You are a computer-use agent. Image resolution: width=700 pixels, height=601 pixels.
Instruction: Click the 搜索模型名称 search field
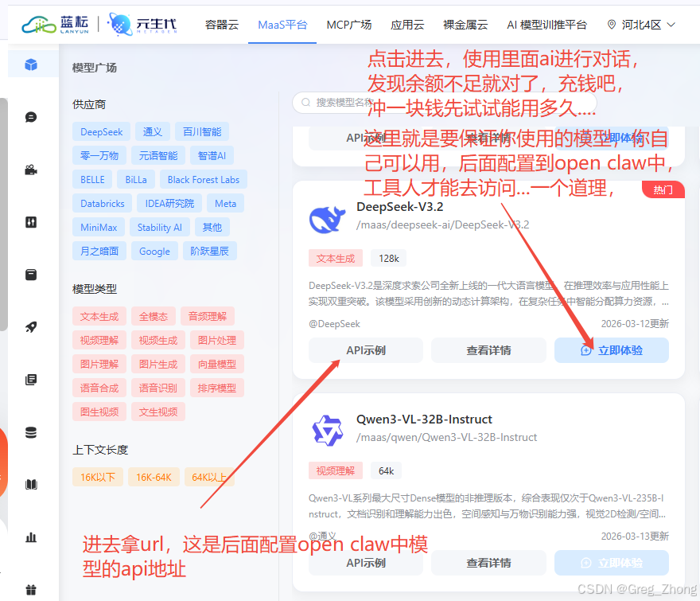click(x=444, y=103)
